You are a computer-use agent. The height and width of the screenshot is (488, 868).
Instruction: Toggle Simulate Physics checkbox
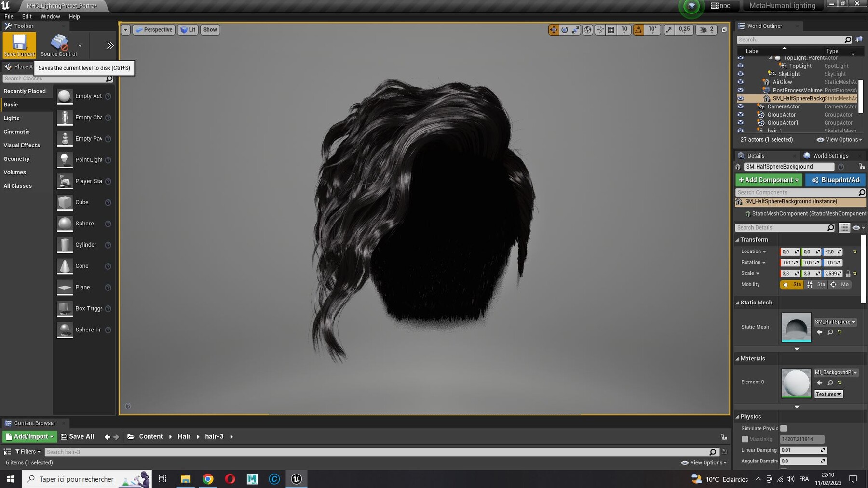(x=784, y=428)
